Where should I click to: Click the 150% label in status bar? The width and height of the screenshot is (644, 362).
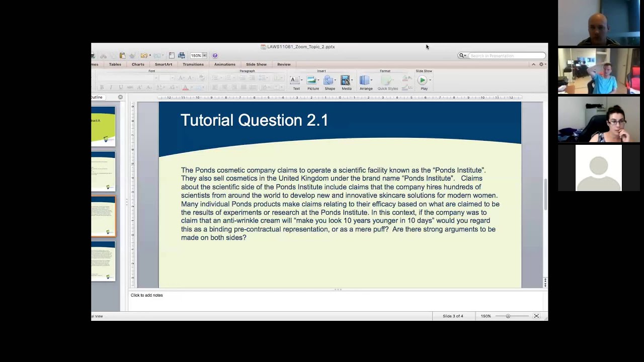[486, 316]
